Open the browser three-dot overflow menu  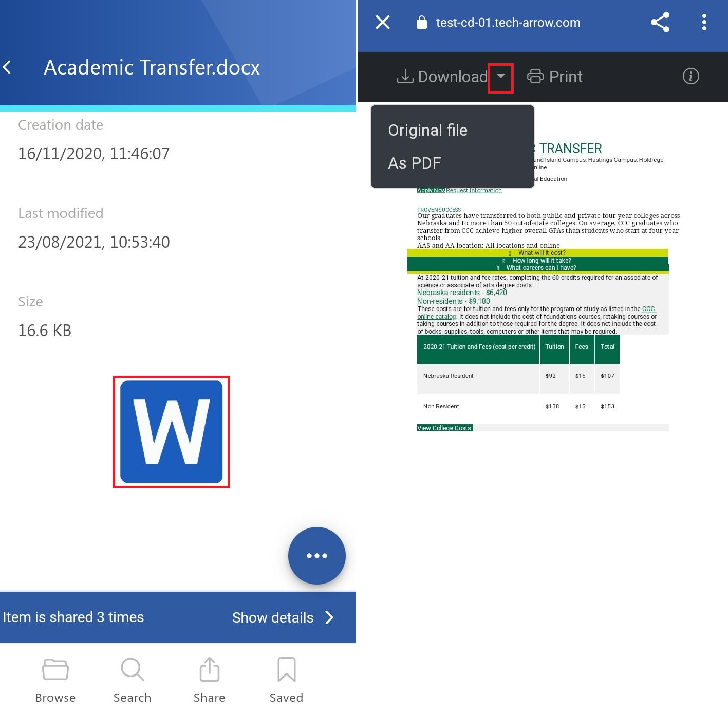click(x=704, y=22)
